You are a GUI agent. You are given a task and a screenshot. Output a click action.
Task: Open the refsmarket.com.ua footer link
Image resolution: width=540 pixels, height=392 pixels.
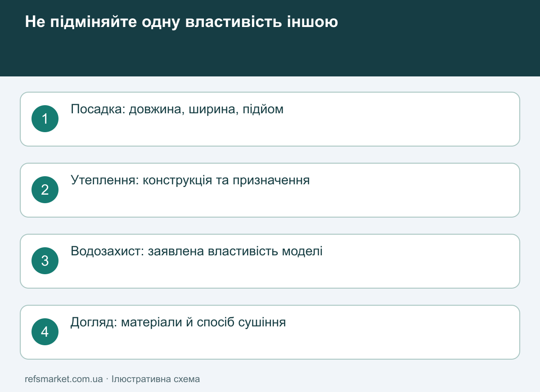[x=64, y=379]
